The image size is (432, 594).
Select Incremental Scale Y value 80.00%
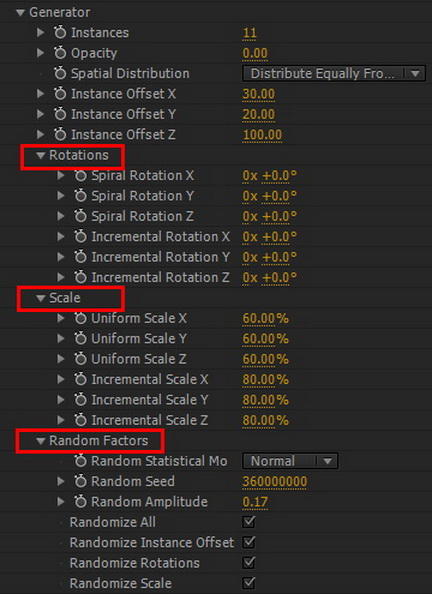(x=265, y=400)
